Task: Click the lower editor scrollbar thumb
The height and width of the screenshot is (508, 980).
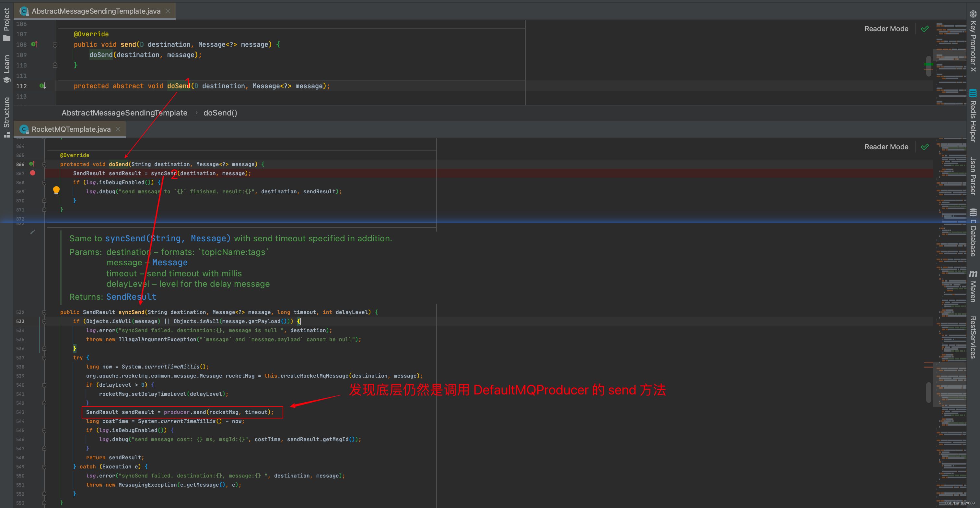Action: point(928,392)
